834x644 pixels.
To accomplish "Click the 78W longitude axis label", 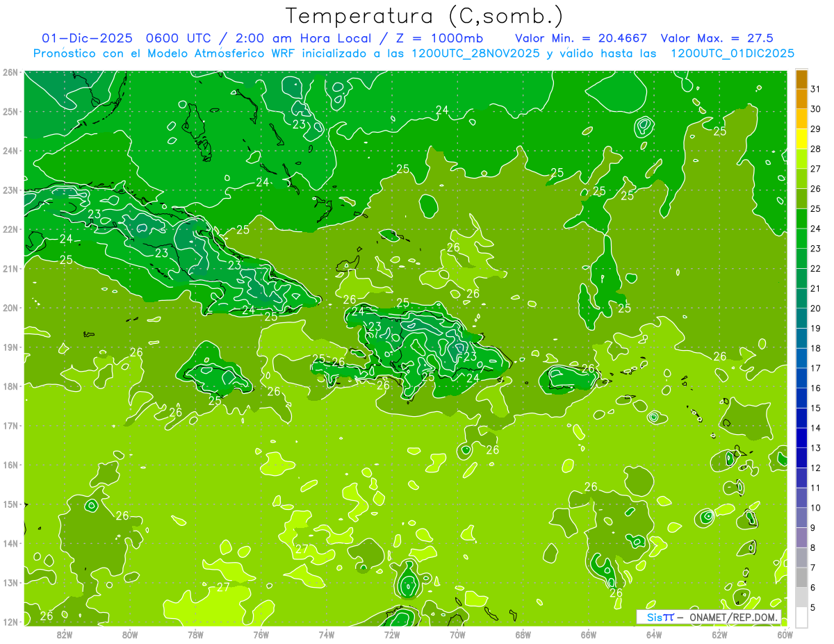I will (195, 634).
